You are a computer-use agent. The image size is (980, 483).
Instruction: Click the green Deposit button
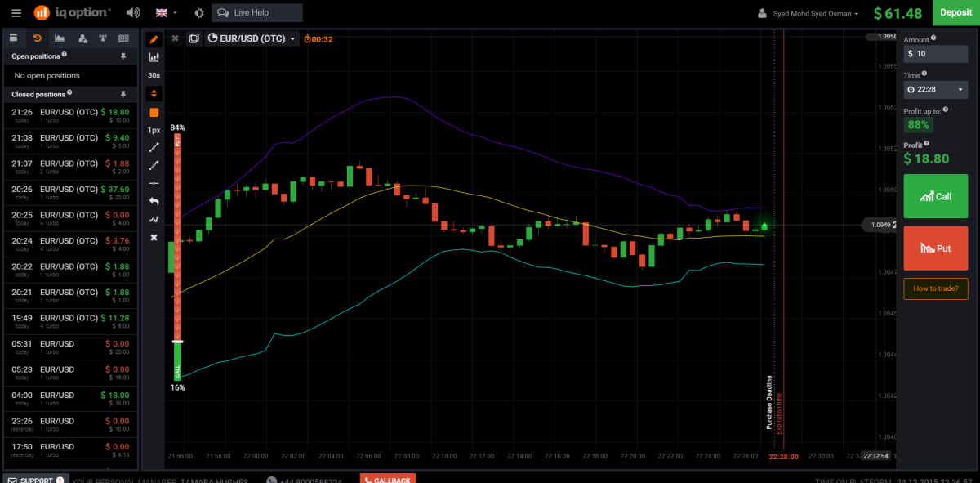tap(956, 12)
